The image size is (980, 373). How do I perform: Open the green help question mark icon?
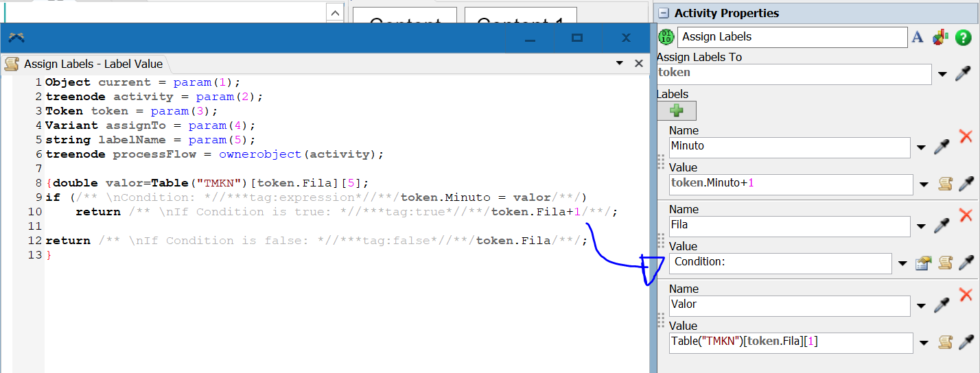(x=963, y=38)
